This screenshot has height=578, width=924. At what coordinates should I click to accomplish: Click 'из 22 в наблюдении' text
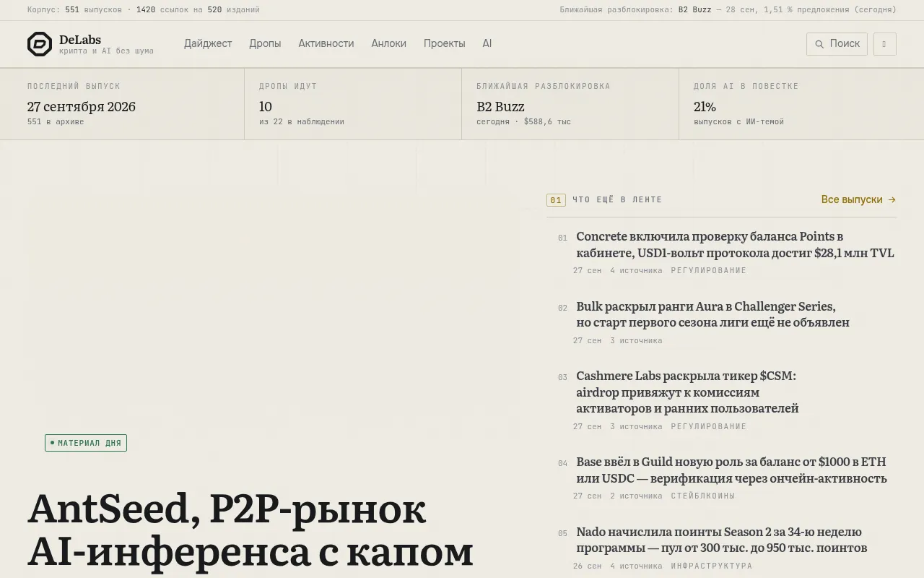[x=302, y=122]
